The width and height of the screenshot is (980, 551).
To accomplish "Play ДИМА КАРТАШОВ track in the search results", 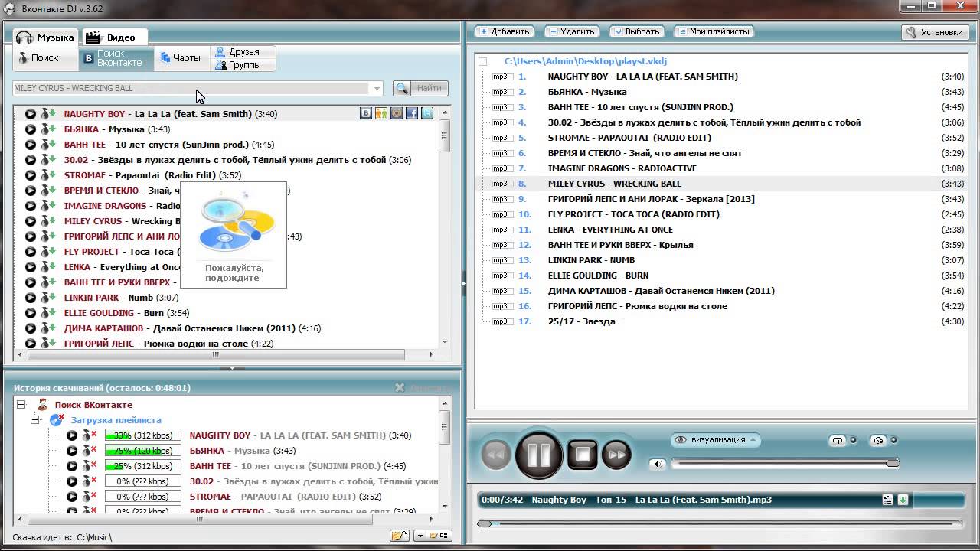I will (30, 328).
